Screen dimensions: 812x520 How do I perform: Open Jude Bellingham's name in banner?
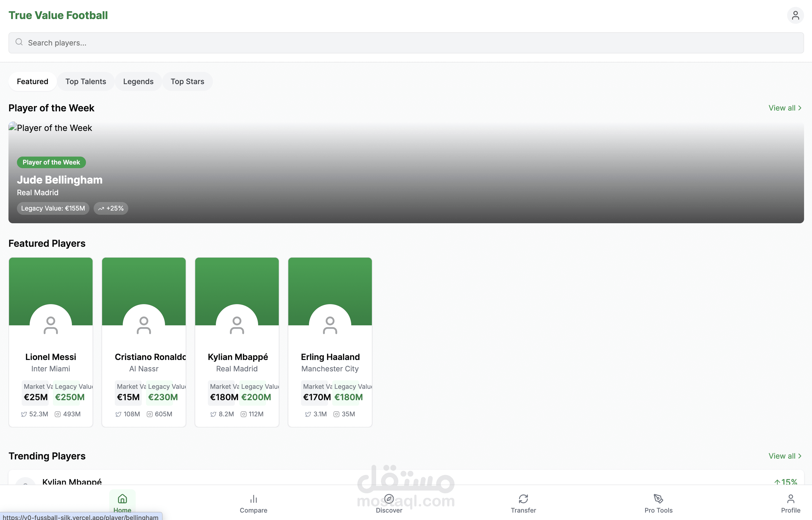[x=60, y=180]
